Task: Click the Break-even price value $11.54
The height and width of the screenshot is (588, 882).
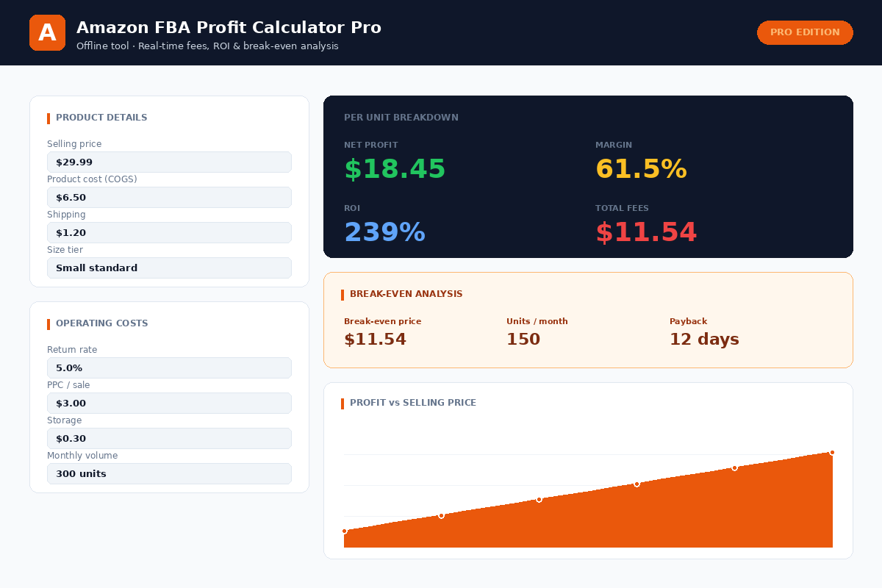Action: pos(375,339)
